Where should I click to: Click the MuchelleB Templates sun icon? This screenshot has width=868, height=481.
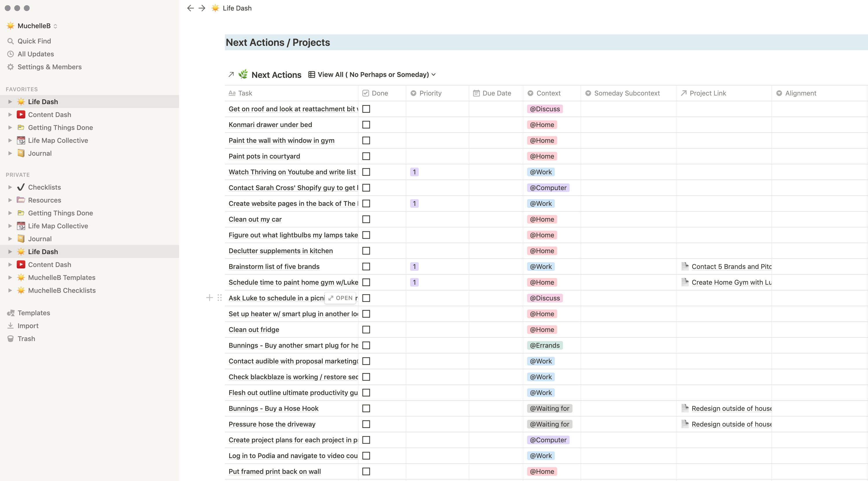point(21,278)
